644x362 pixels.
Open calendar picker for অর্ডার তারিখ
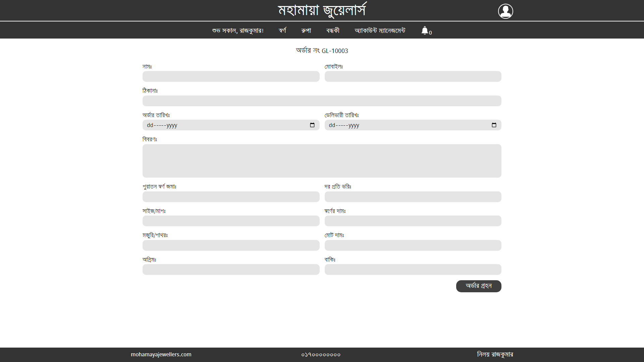(x=312, y=125)
